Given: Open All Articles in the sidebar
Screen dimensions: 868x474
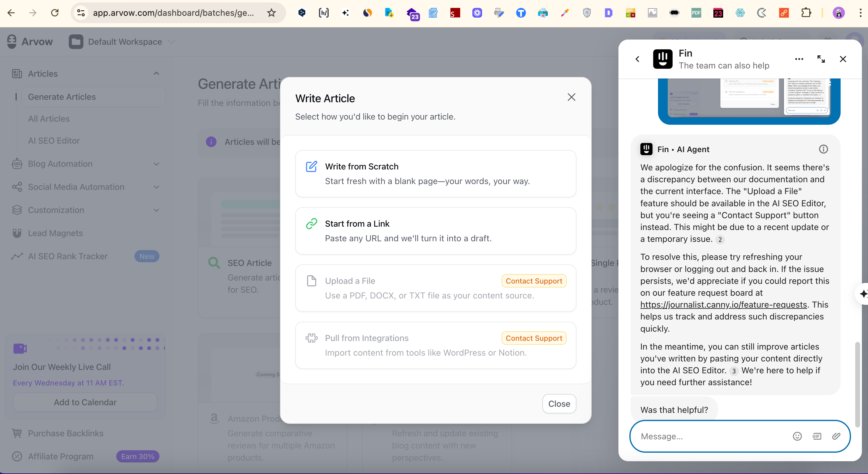Looking at the screenshot, I should [48, 119].
